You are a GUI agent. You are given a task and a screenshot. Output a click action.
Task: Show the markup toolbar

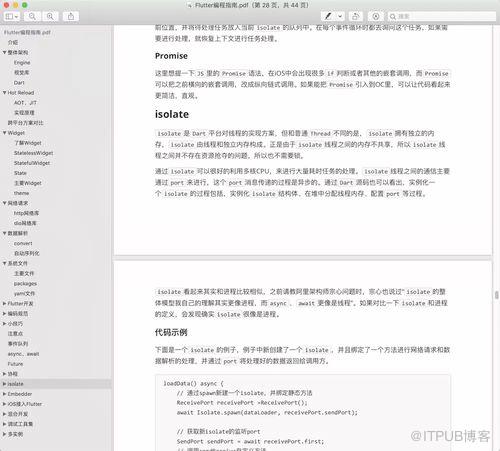[x=376, y=16]
